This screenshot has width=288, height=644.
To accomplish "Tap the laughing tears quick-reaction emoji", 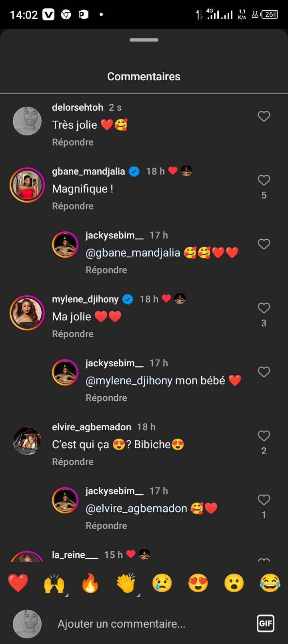I will pyautogui.click(x=270, y=583).
